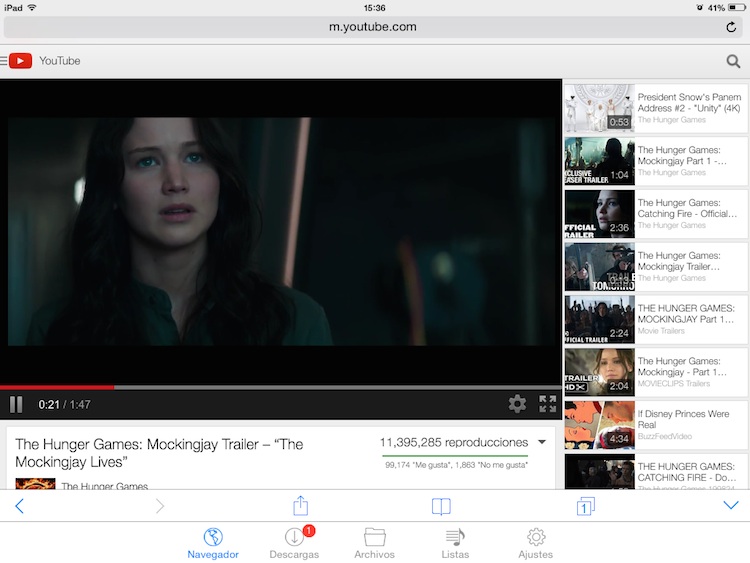Pause the video playback

(16, 404)
